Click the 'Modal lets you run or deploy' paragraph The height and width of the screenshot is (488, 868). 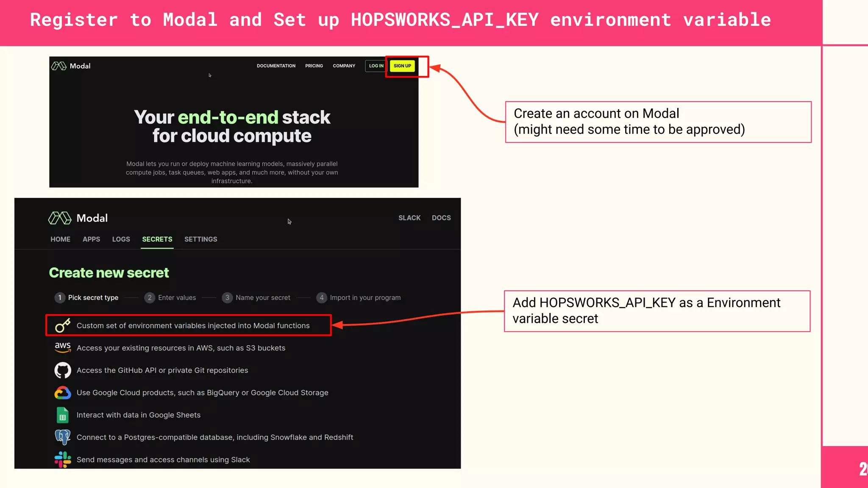tap(232, 172)
